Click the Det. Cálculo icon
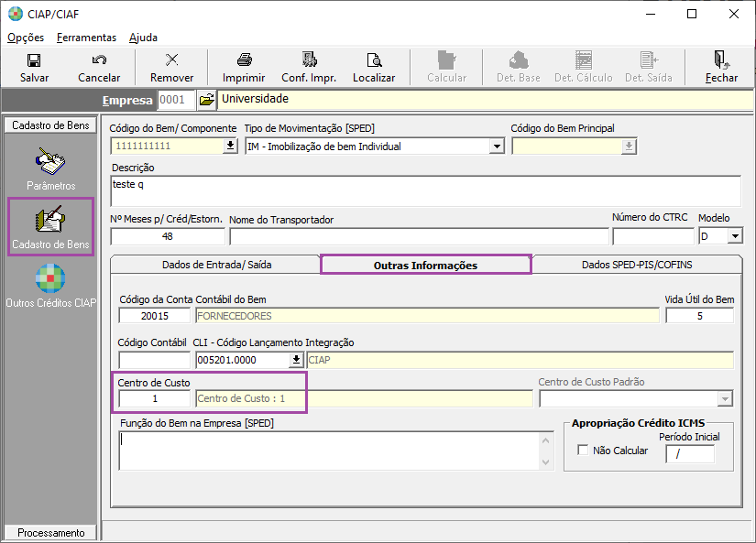This screenshot has height=543, width=756. pyautogui.click(x=584, y=60)
